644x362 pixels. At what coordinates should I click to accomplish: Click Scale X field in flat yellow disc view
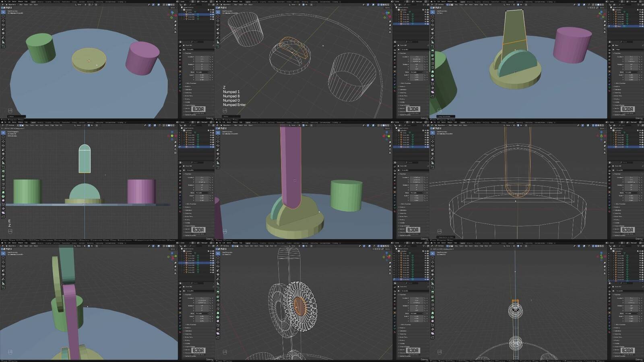pos(202,75)
